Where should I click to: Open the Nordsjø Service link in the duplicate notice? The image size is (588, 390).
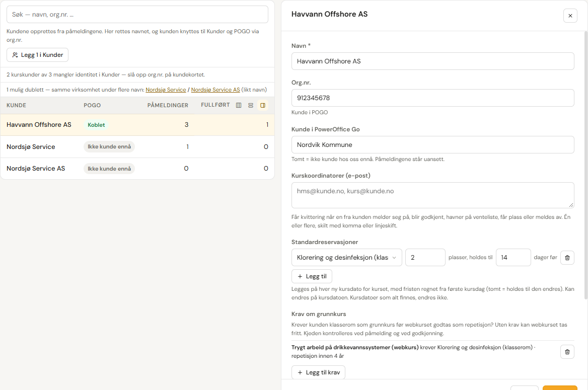166,90
